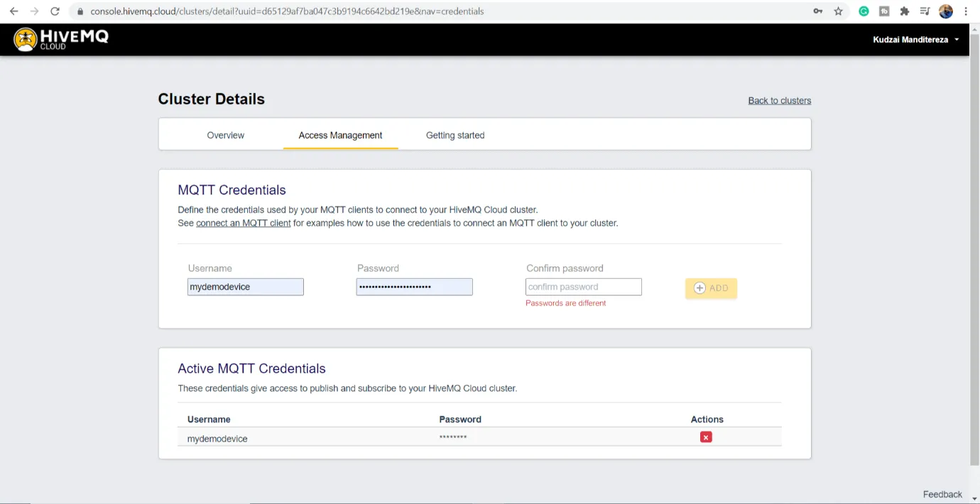Open the saved passwords key icon

[818, 11]
